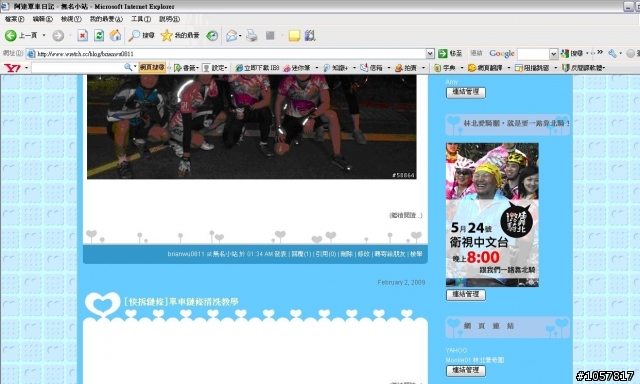This screenshot has width=640, height=384.
Task: Click the green Back arrow icon
Action: (x=11, y=36)
